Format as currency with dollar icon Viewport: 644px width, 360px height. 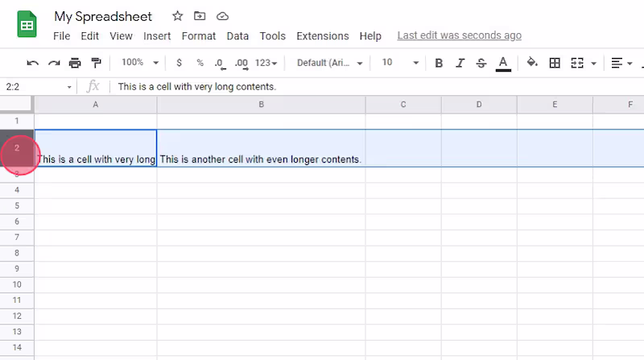179,63
